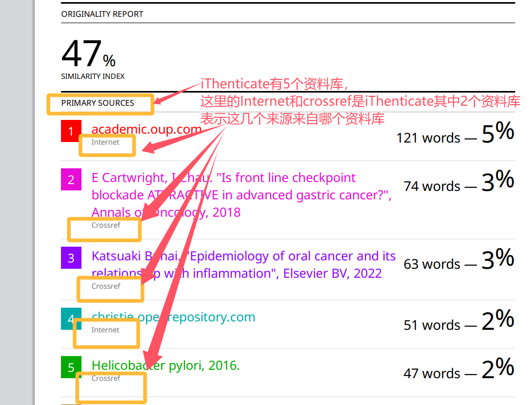The height and width of the screenshot is (405, 532).
Task: Toggle the Internet tag under christie openrepository.com
Action: click(106, 330)
